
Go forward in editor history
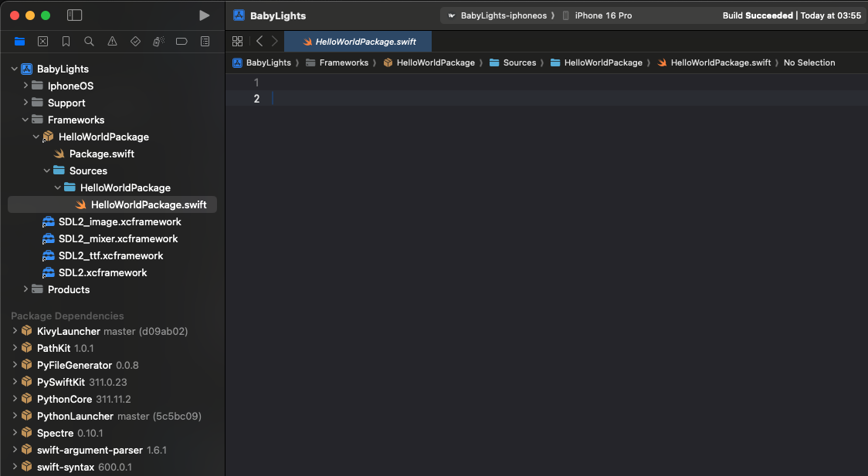tap(275, 42)
